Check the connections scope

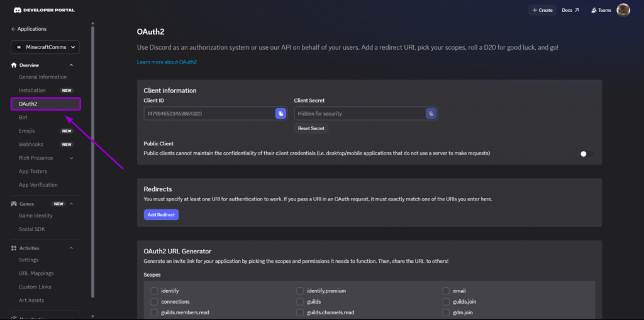154,302
